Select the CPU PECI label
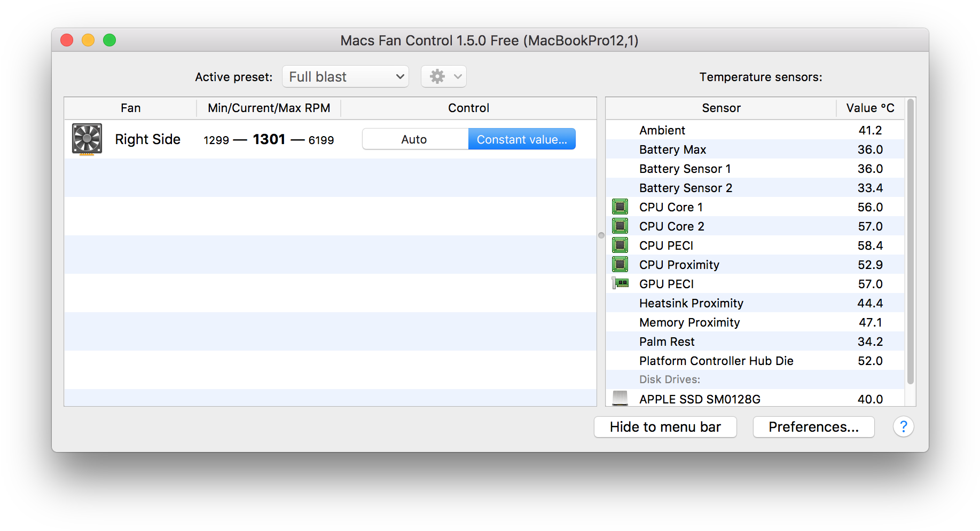This screenshot has height=531, width=980. (666, 245)
